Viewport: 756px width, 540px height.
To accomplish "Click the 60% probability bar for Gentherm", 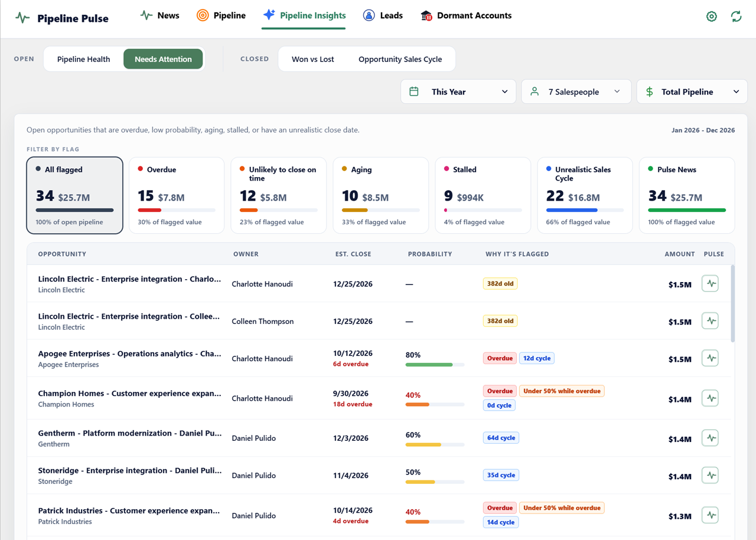I will 435,444.
